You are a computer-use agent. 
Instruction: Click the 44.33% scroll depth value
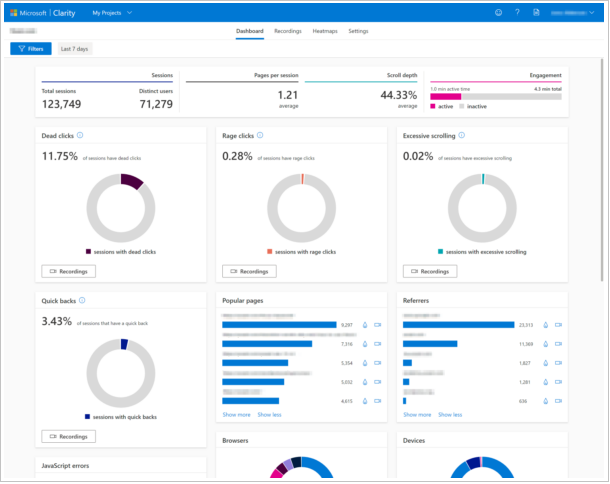(x=399, y=95)
